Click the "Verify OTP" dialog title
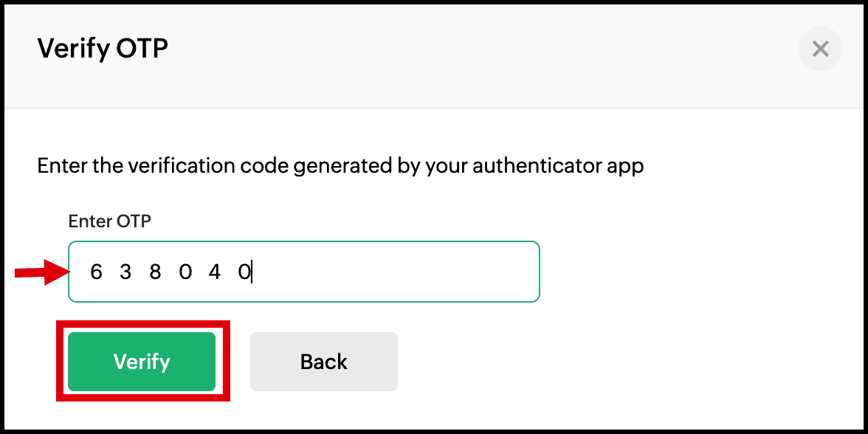868x434 pixels. coord(103,49)
